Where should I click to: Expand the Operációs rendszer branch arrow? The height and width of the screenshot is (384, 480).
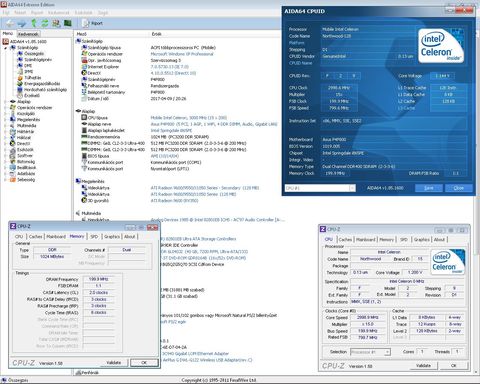6,107
